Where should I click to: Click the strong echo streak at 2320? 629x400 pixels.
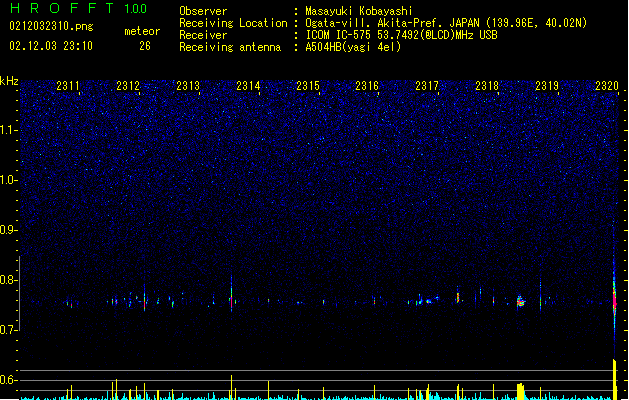(x=614, y=299)
